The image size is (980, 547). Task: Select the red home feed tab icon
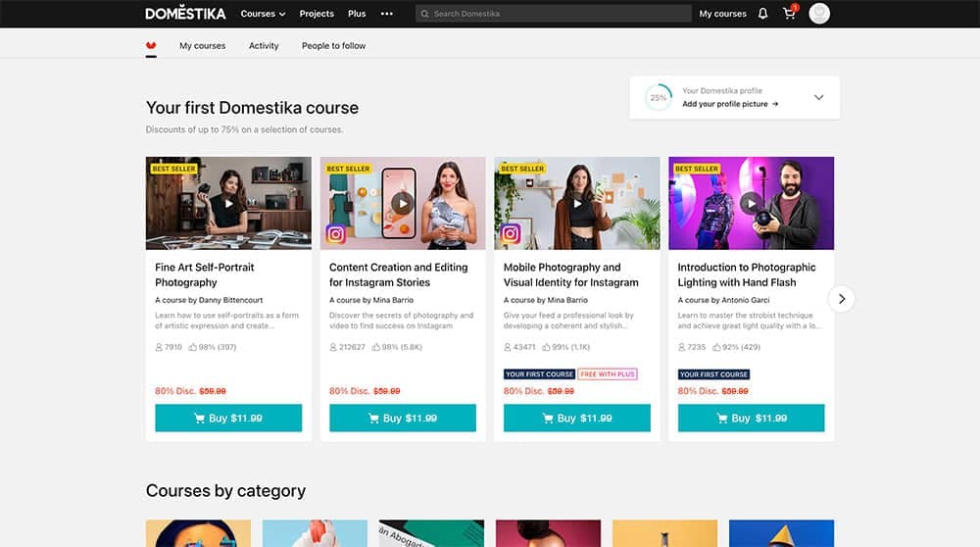pyautogui.click(x=151, y=45)
